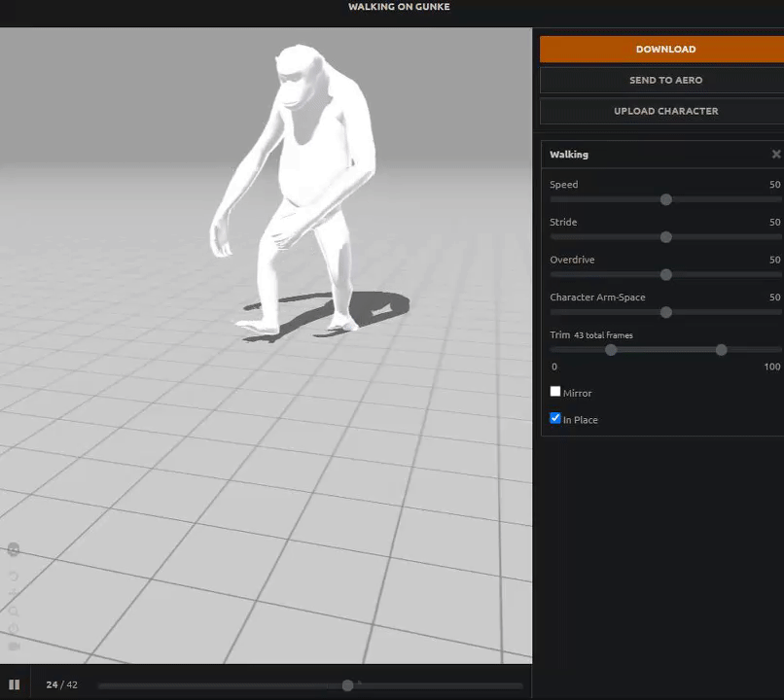Click the circular icon below the magnifier

pos(14,629)
